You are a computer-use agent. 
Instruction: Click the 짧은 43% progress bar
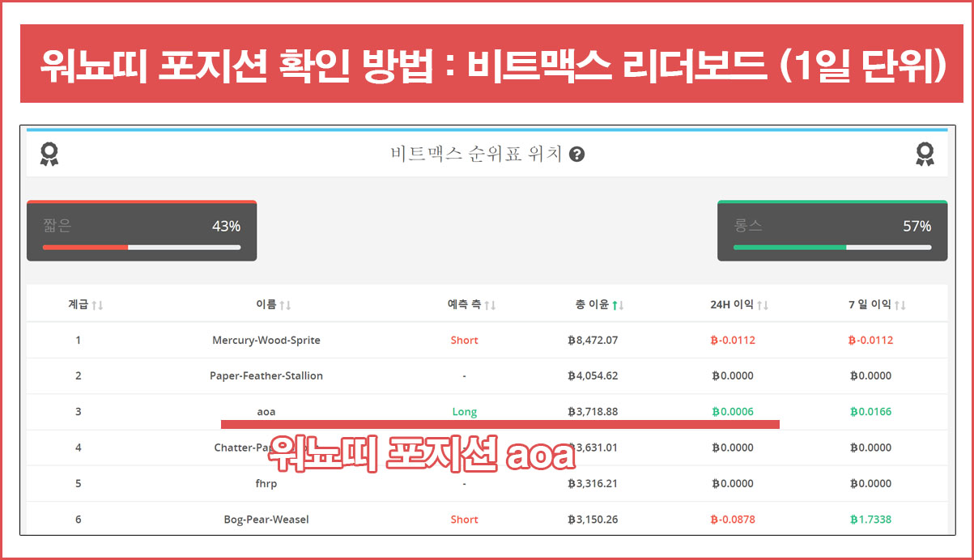[142, 247]
